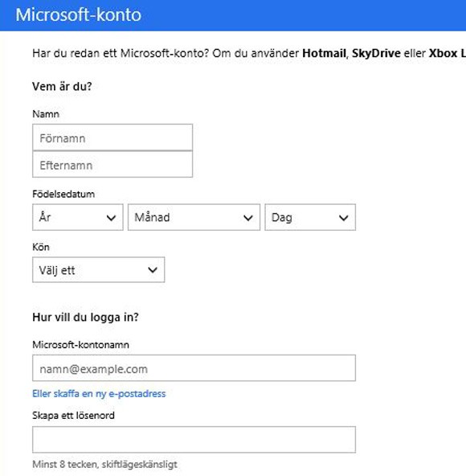Click the 'Microsoft-kontonamn' label
This screenshot has height=476, width=466.
[80, 345]
